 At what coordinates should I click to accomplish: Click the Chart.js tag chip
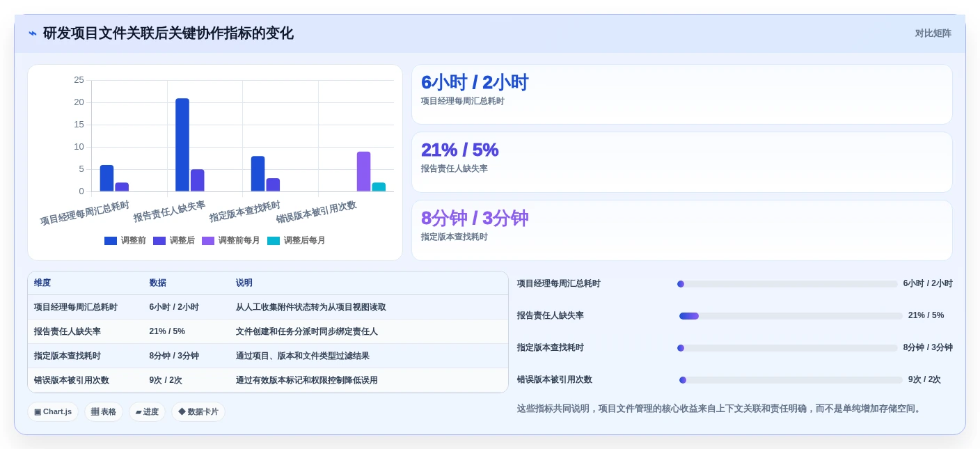(53, 411)
